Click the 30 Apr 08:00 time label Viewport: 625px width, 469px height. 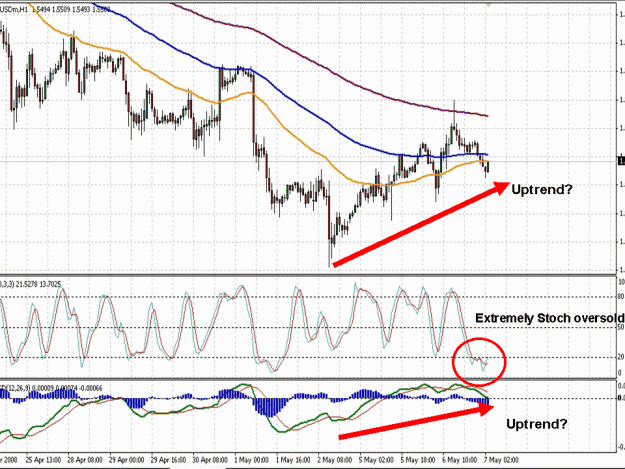[210, 460]
